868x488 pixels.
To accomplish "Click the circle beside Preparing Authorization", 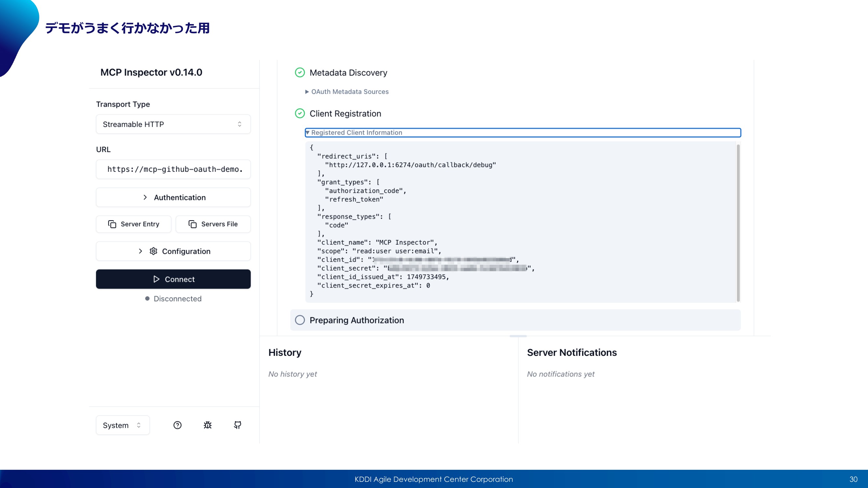I will pyautogui.click(x=300, y=320).
